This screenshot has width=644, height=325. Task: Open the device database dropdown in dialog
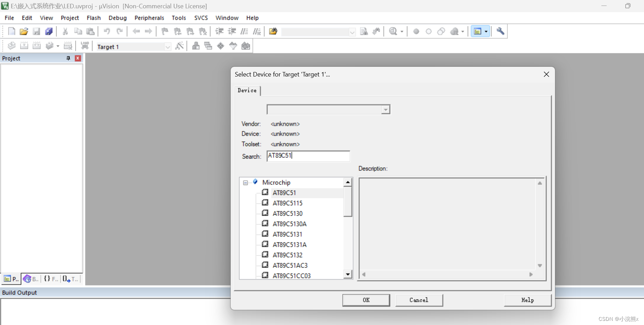[386, 110]
